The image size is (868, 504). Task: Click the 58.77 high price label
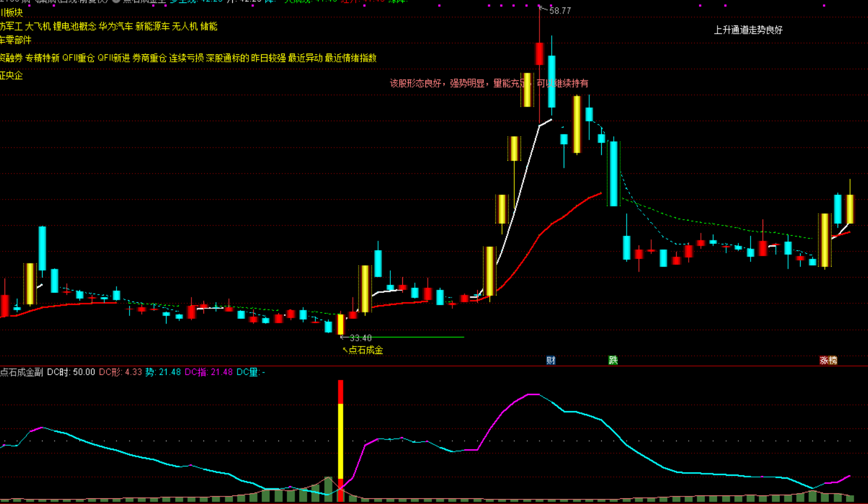(560, 11)
